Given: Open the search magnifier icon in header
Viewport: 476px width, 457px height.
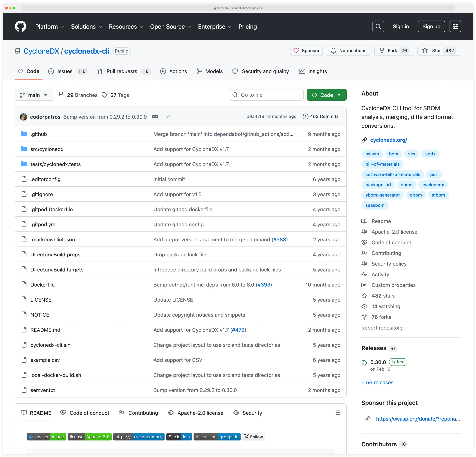Looking at the screenshot, I should tap(378, 26).
